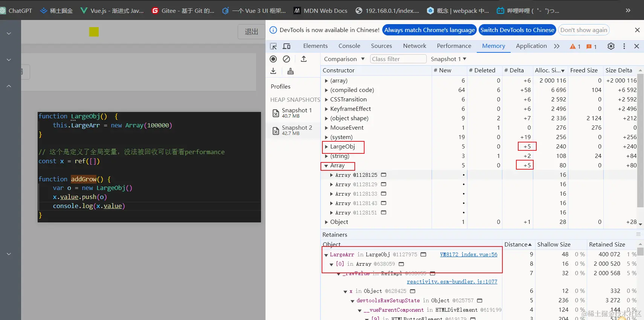Expand the Object constructor row
The height and width of the screenshot is (320, 644).
pos(327,222)
